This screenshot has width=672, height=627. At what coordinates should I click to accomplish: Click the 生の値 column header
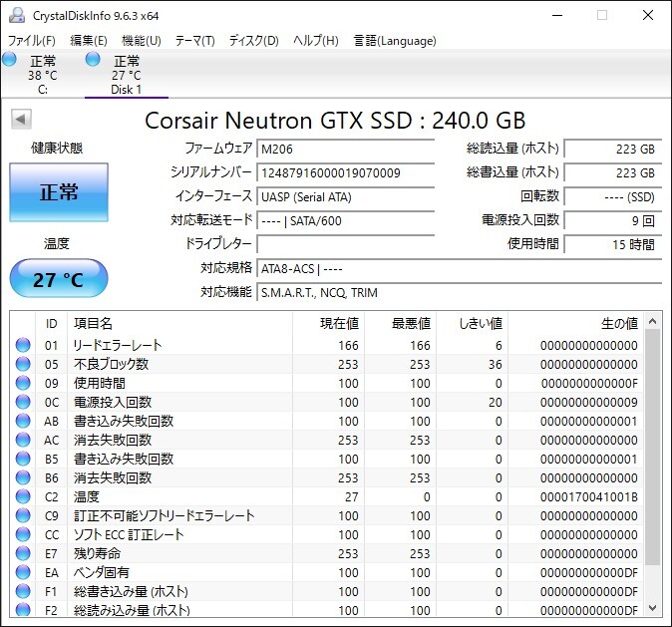pyautogui.click(x=576, y=323)
